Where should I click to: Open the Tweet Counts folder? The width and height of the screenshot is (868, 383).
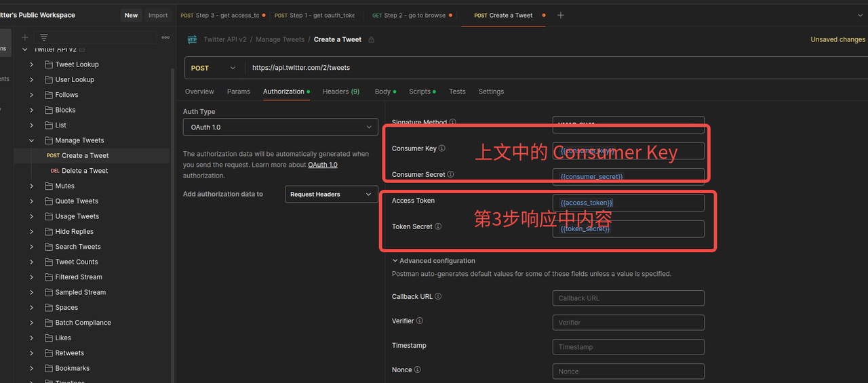77,262
